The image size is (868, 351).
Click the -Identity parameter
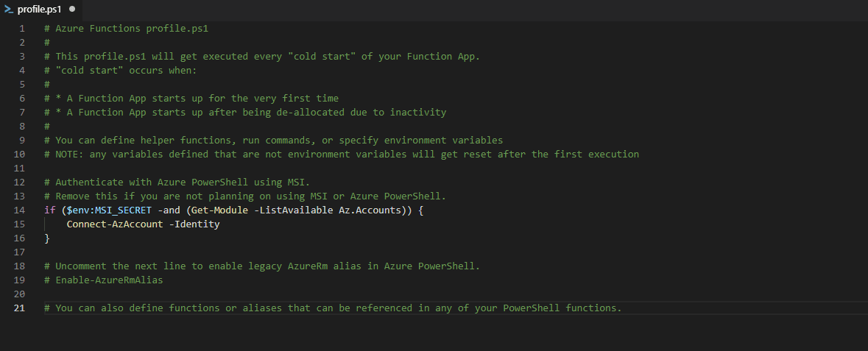[194, 224]
